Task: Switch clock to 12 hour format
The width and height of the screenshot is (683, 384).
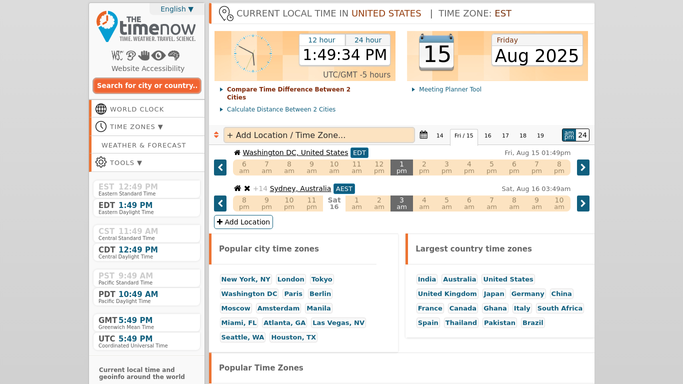Action: point(321,40)
